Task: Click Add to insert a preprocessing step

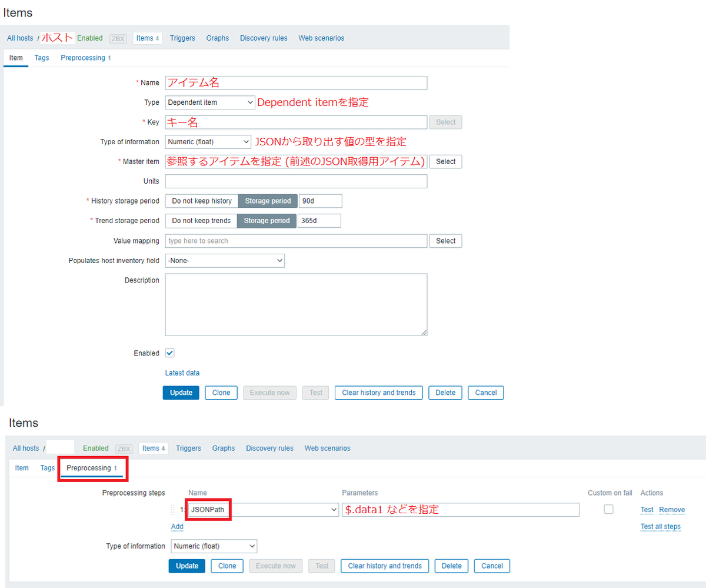Action: [176, 526]
